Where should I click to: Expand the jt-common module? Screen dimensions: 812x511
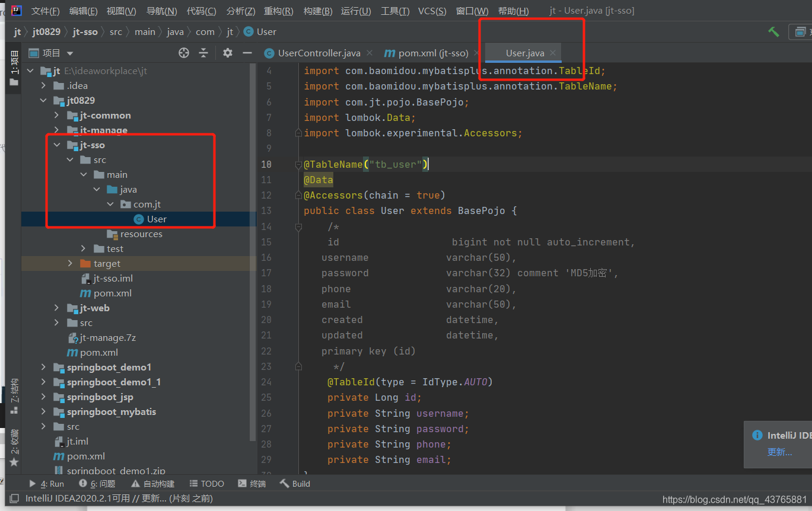(x=56, y=115)
